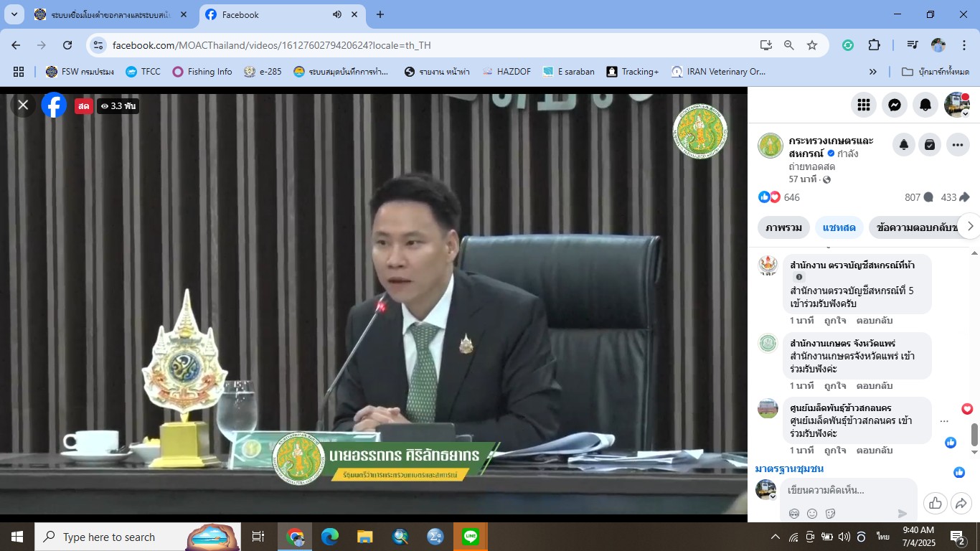Select ข้อความตอบกลับ tab
The width and height of the screenshot is (980, 551).
(915, 227)
